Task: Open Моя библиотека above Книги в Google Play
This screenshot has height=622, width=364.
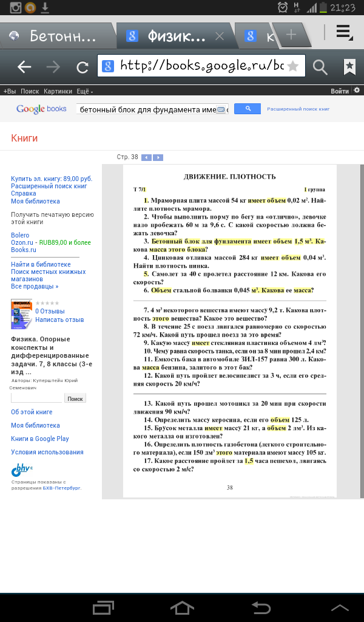Action: coord(35,425)
